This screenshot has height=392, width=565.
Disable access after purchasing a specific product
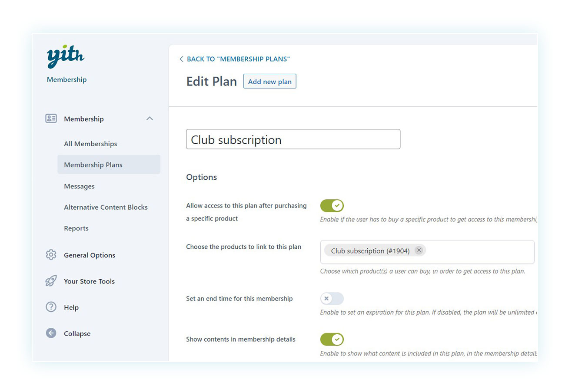click(x=332, y=205)
